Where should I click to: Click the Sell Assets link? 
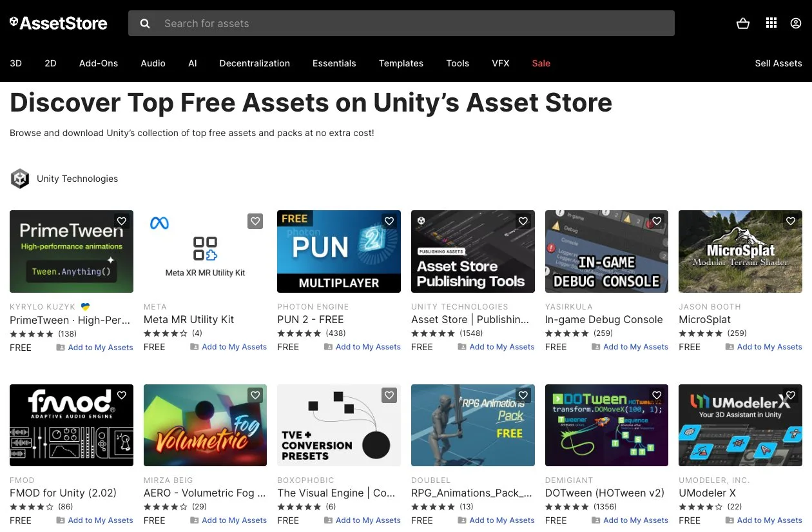click(x=778, y=63)
